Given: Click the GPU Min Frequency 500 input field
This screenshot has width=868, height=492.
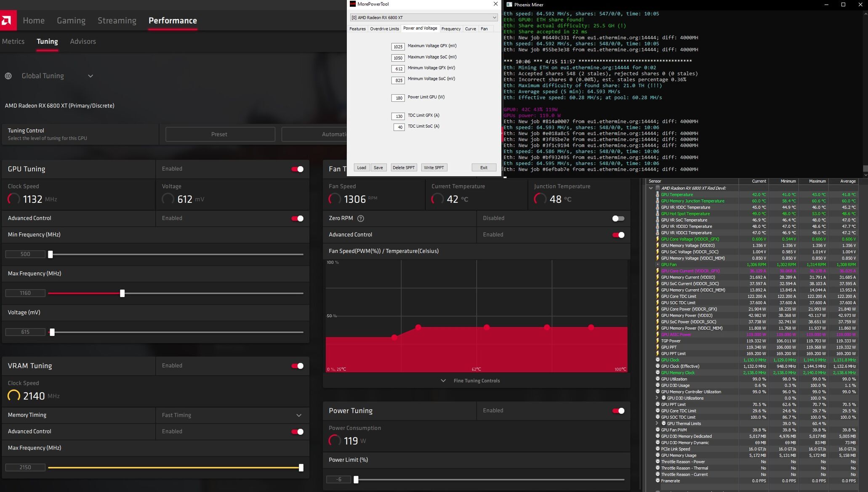Looking at the screenshot, I should [x=25, y=254].
